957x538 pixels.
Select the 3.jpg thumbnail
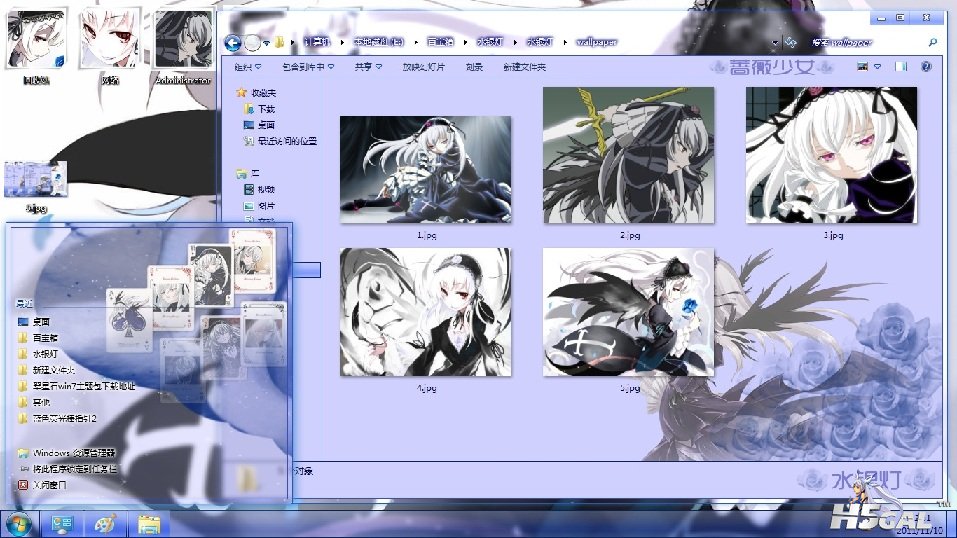tap(831, 155)
